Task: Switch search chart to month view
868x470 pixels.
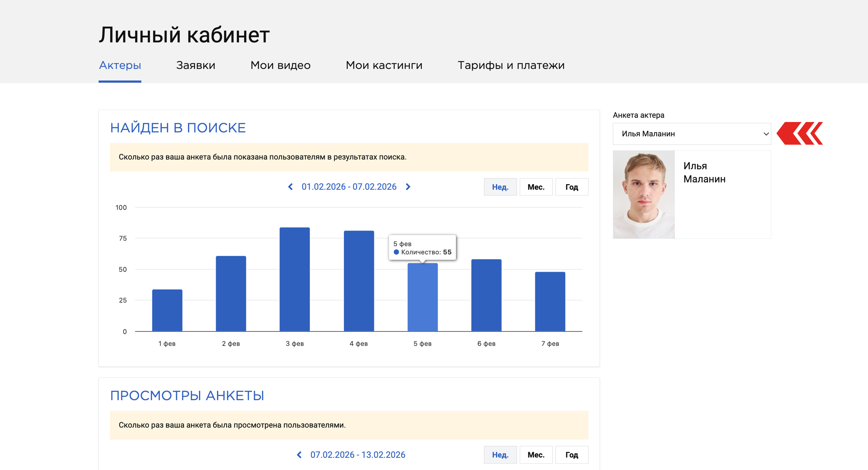Action: [x=536, y=187]
